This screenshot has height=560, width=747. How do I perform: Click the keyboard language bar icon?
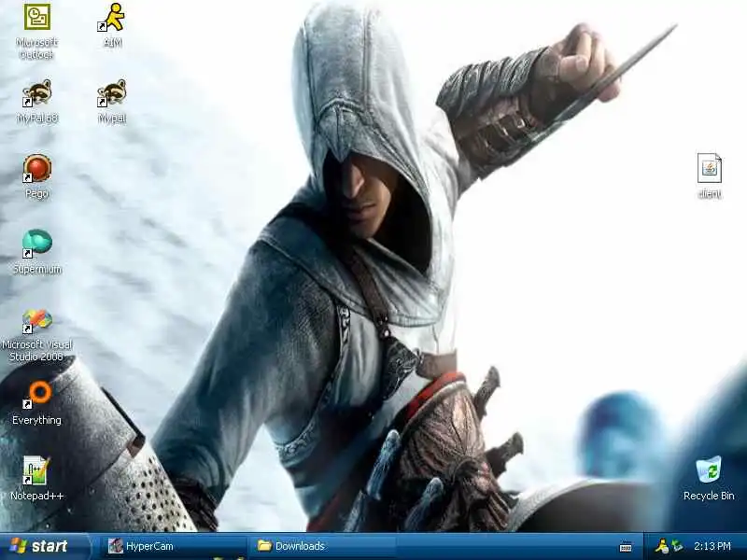[x=626, y=547]
